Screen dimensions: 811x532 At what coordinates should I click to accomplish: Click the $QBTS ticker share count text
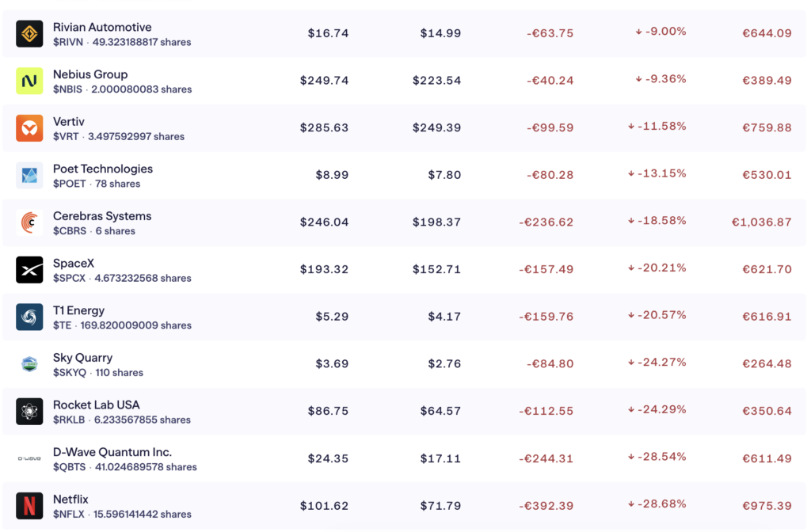point(125,467)
